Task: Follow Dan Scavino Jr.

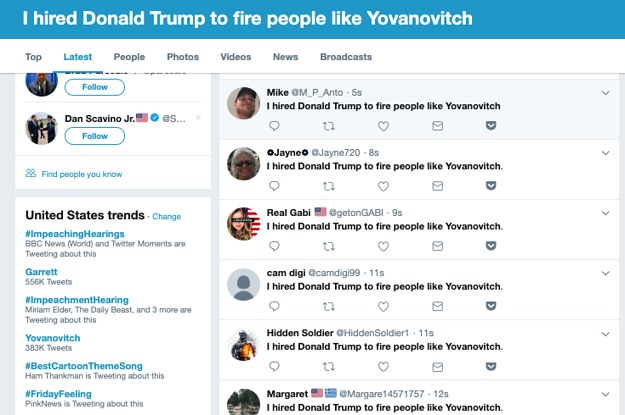Action: (x=95, y=136)
